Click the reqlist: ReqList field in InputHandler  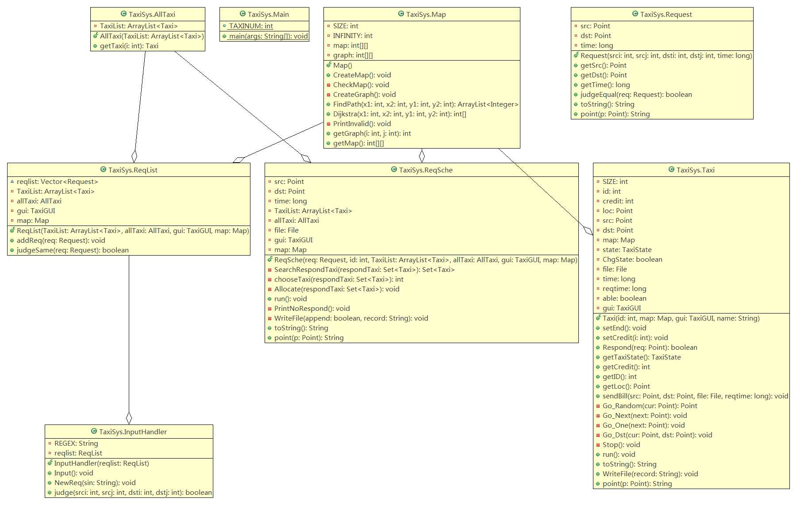[x=78, y=453]
